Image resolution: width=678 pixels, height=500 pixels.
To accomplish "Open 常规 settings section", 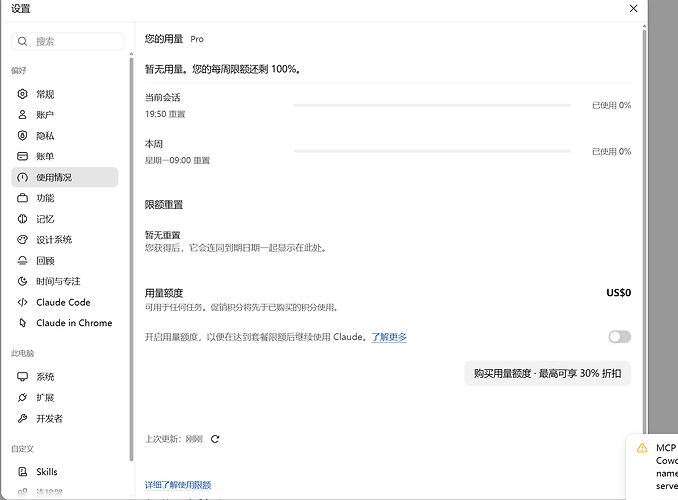I will coord(64,94).
